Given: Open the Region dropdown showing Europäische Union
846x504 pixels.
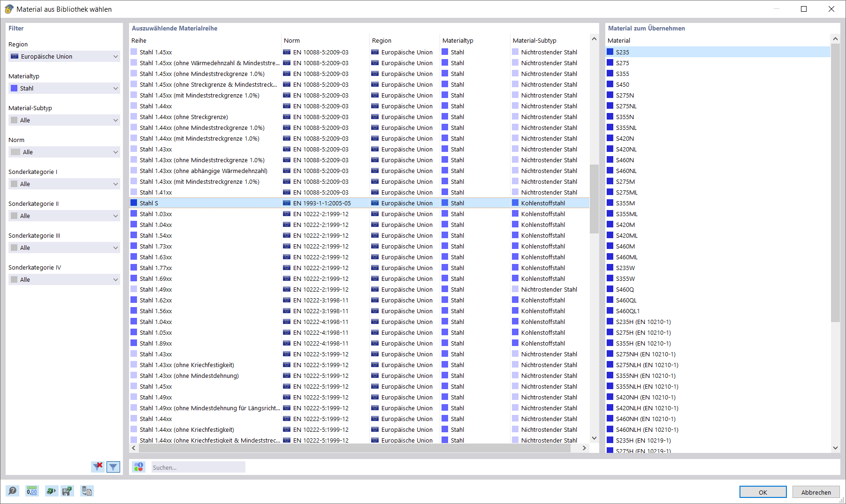Looking at the screenshot, I should (64, 56).
